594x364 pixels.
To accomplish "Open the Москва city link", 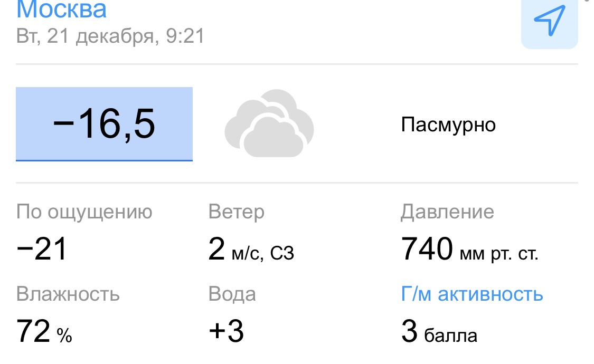I will point(62,9).
